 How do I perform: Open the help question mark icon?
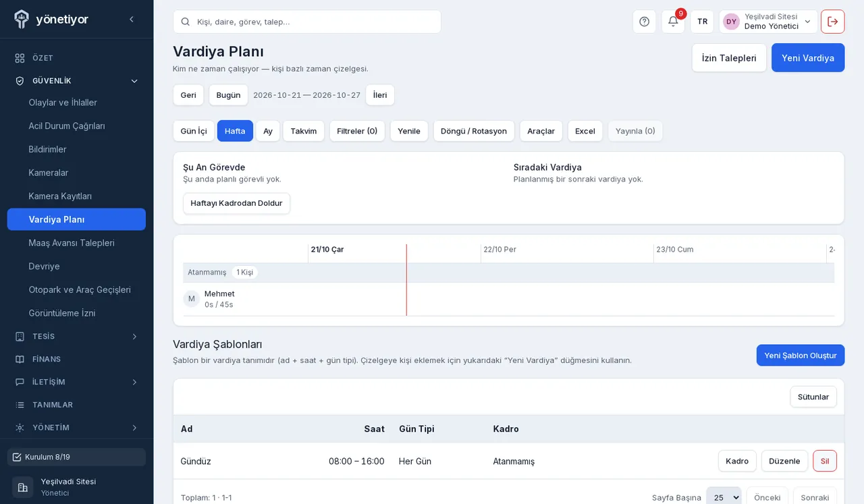click(644, 22)
